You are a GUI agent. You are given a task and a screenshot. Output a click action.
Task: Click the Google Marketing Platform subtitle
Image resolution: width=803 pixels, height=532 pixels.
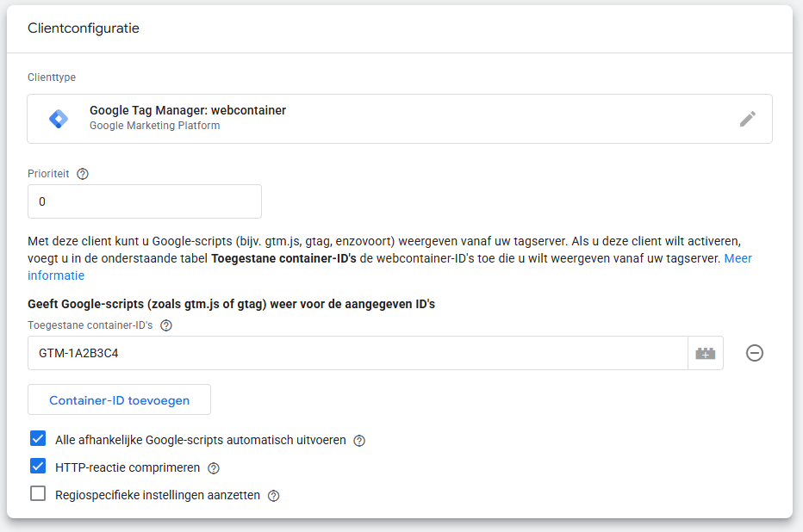coord(154,126)
